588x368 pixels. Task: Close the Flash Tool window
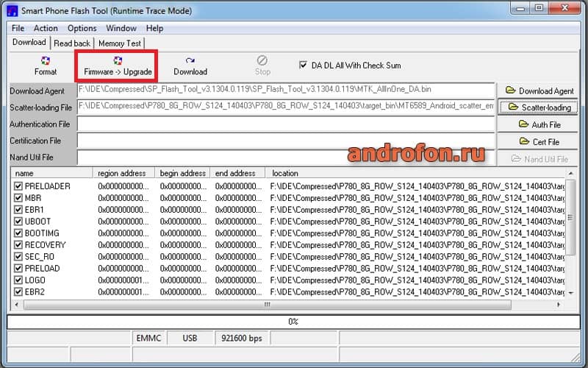click(564, 8)
